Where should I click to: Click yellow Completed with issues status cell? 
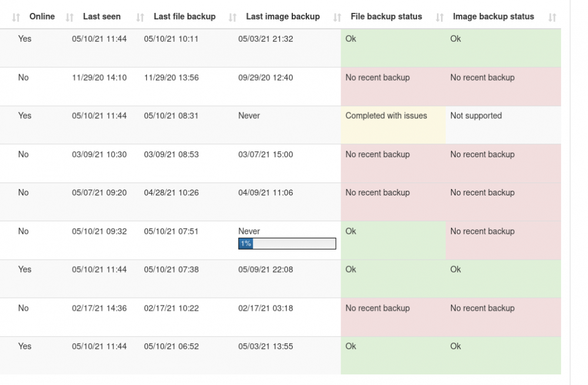point(393,125)
